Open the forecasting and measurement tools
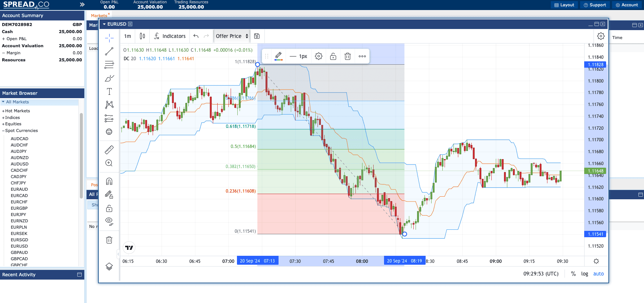The height and width of the screenshot is (303, 644). pyautogui.click(x=109, y=118)
